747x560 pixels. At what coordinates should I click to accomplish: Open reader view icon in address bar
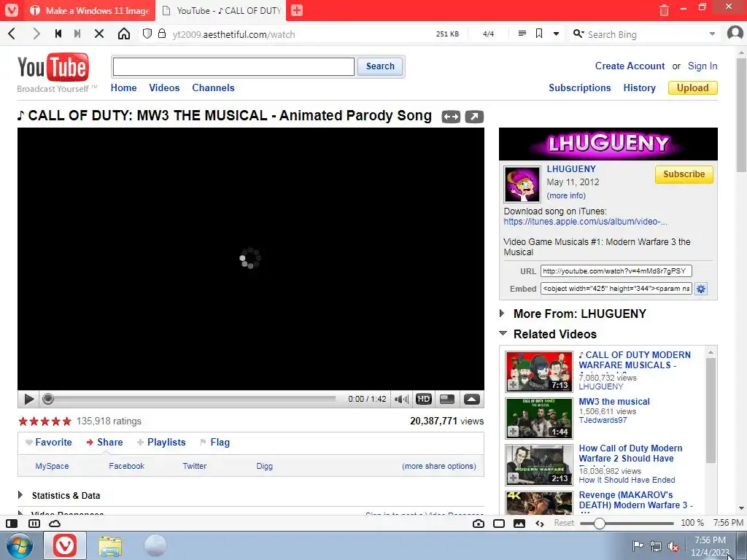(522, 34)
